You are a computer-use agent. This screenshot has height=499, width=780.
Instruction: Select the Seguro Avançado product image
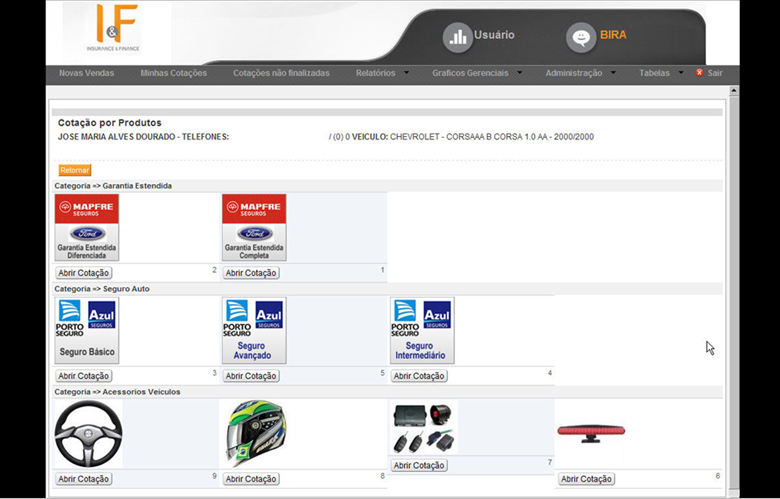coord(254,330)
